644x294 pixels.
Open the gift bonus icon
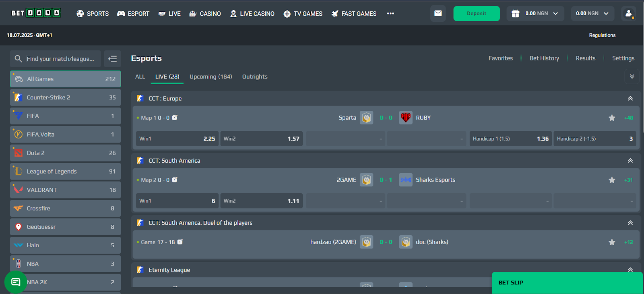pyautogui.click(x=515, y=13)
